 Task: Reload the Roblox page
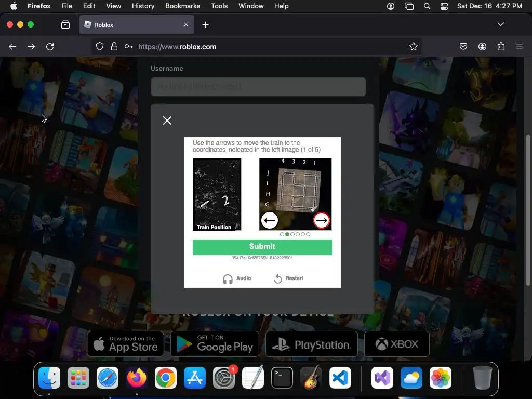click(x=50, y=46)
